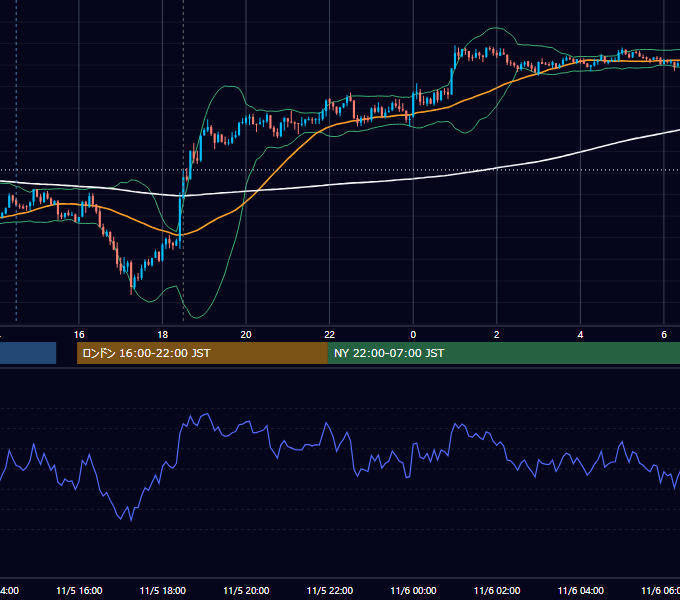Screen dimensions: 680x600
Task: Click the 16 hour label on price chart axis
Action: (x=79, y=335)
